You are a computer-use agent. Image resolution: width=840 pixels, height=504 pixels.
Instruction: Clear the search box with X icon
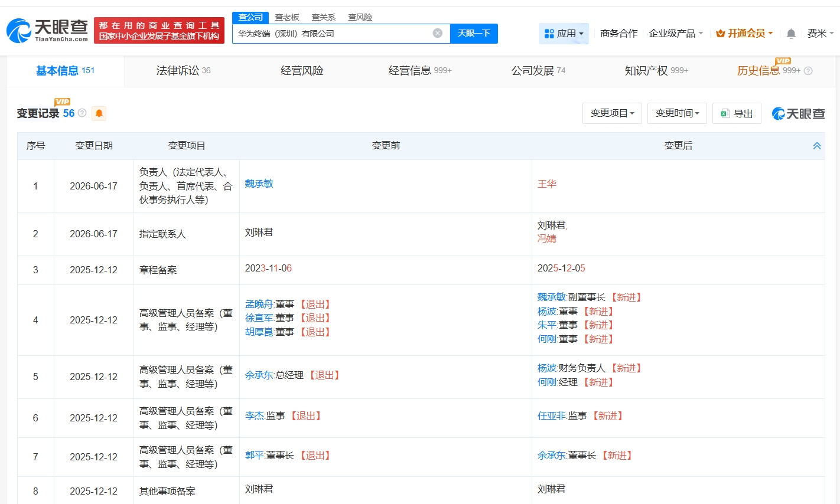[438, 33]
